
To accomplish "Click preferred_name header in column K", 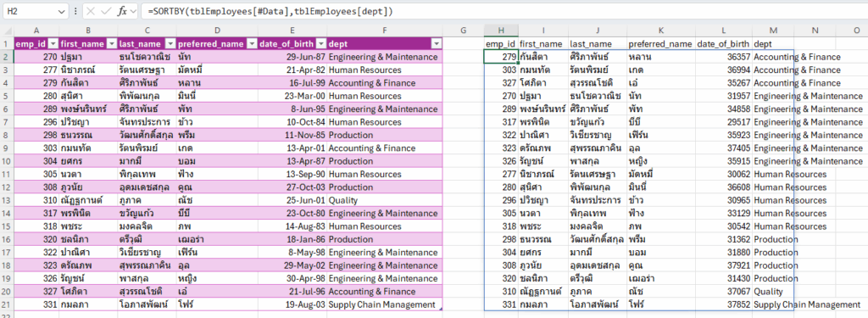I will tap(661, 44).
